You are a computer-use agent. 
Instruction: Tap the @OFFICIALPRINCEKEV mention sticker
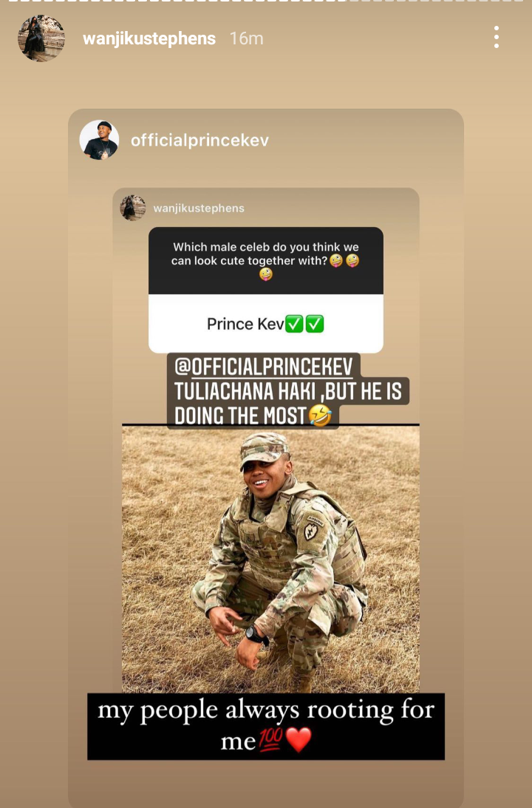[264, 367]
